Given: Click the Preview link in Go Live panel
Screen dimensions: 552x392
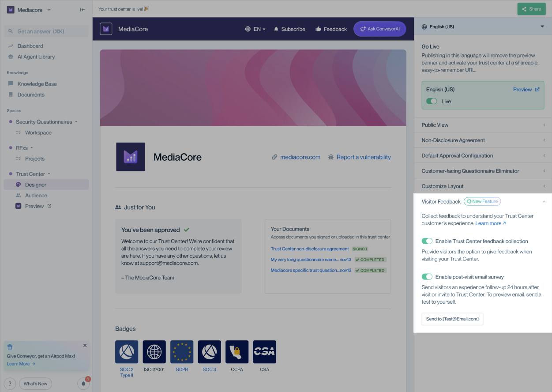Looking at the screenshot, I should [526, 90].
